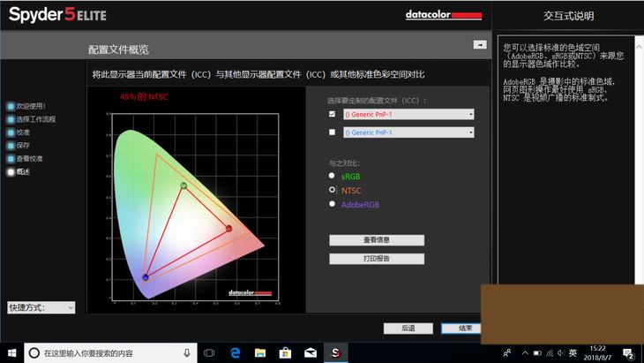This screenshot has height=363, width=644.
Task: Click the 结束 finish button
Action: coord(461,328)
